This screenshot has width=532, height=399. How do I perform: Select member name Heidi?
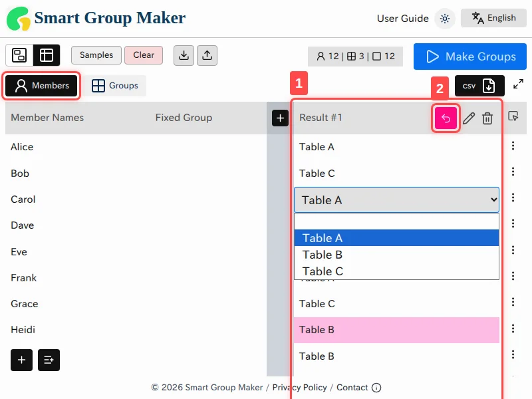[23, 330]
